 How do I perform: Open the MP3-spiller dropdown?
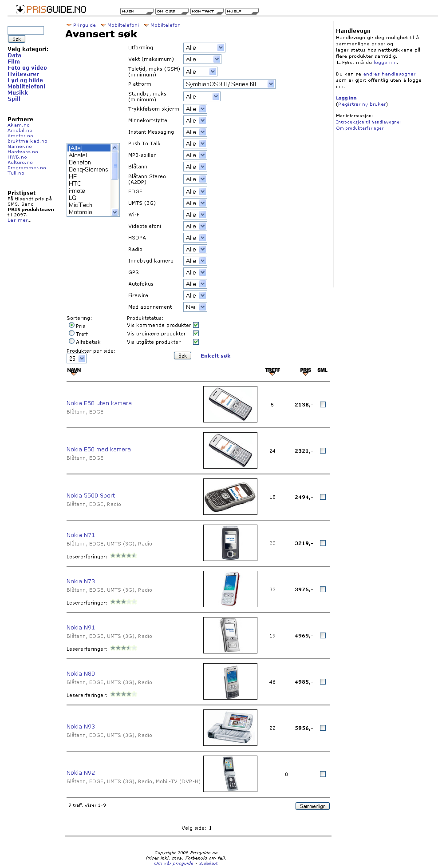[195, 155]
